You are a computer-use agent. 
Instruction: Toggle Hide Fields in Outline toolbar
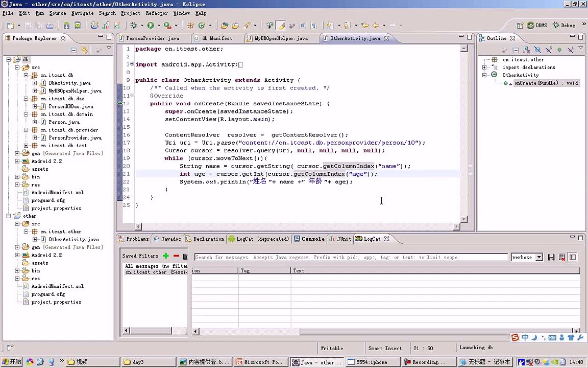click(537, 50)
